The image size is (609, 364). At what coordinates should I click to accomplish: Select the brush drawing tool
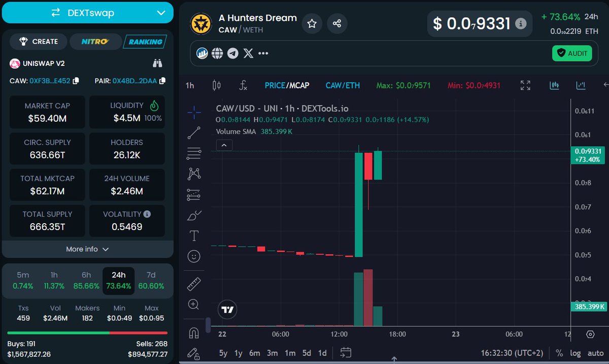[194, 215]
